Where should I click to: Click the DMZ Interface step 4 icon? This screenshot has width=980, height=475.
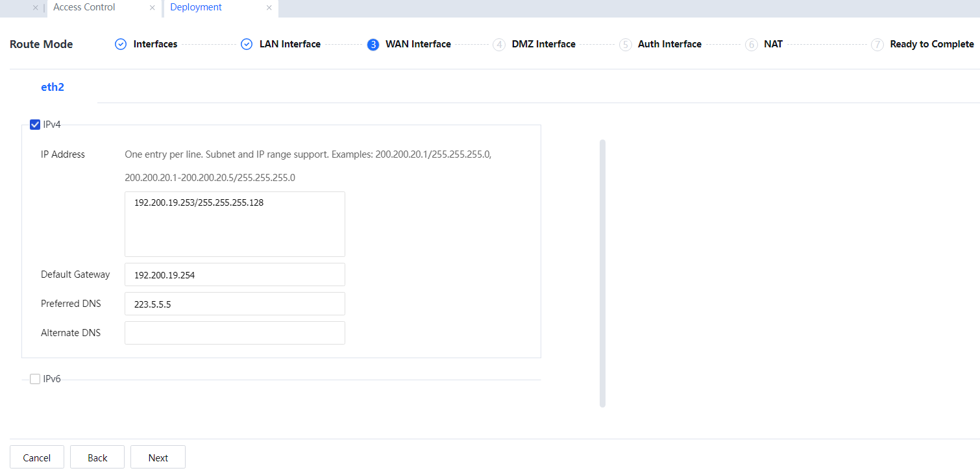pyautogui.click(x=499, y=45)
